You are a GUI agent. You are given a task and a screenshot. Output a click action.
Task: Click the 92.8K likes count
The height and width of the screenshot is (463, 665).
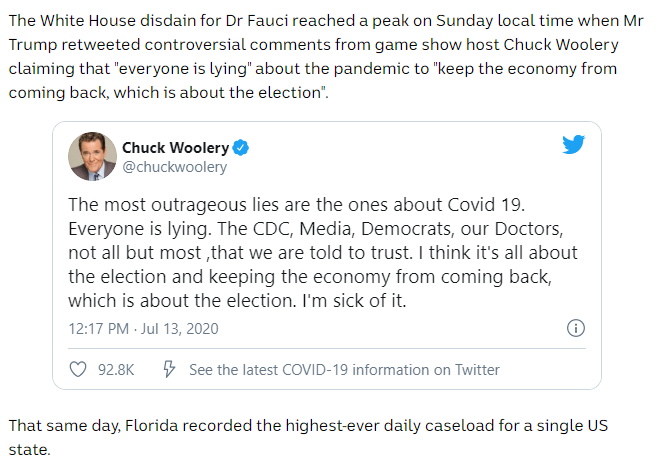[x=116, y=370]
